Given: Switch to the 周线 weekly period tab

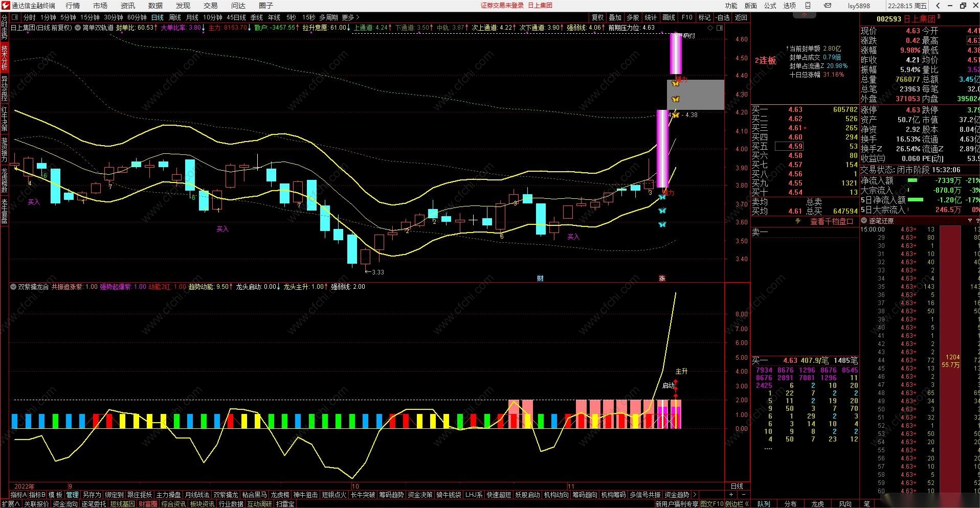Looking at the screenshot, I should pos(175,17).
